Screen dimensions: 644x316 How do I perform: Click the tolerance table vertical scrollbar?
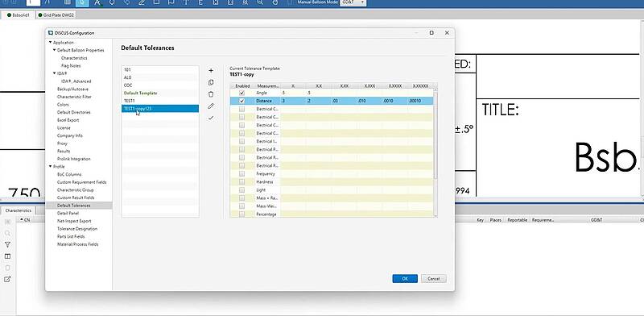(x=435, y=135)
